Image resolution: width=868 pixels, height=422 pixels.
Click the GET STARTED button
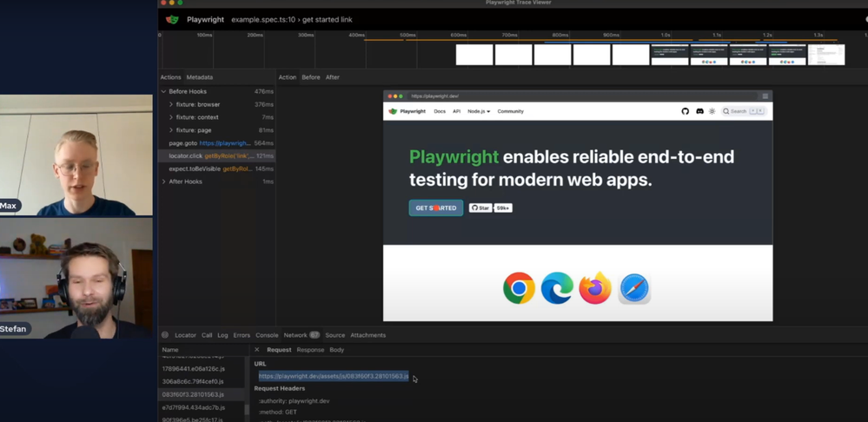click(x=436, y=208)
